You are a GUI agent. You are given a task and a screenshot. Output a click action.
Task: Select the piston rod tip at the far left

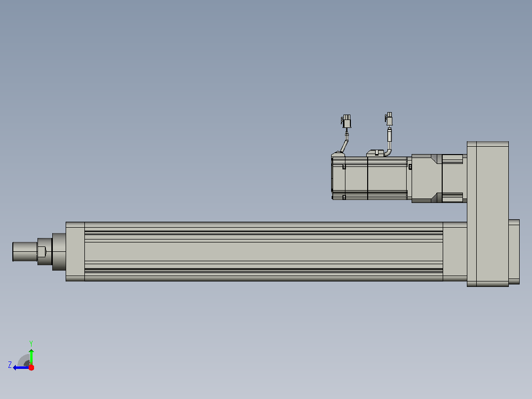pos(25,252)
